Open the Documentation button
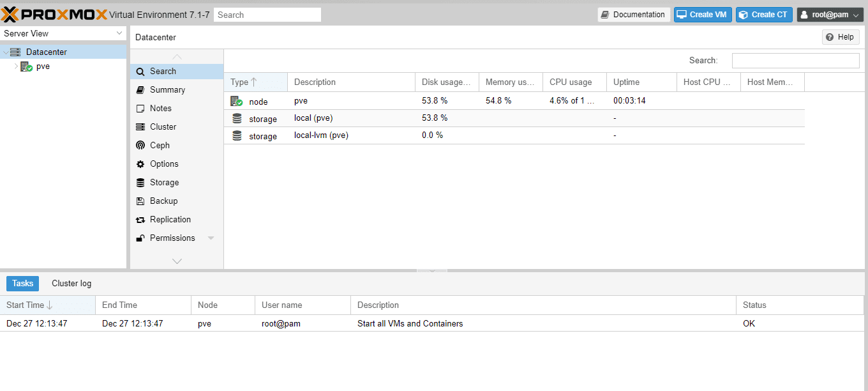The height and width of the screenshot is (391, 868). click(x=634, y=15)
